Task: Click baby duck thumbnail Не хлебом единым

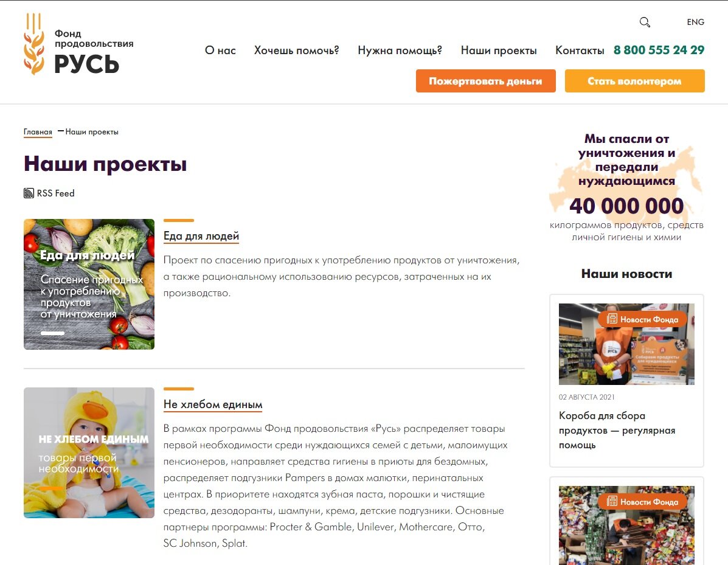Action: [89, 452]
